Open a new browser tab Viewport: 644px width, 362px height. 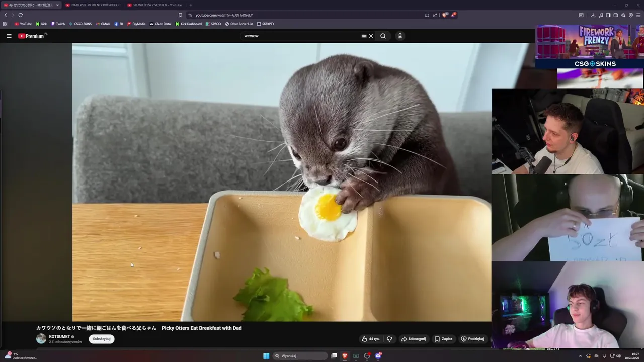pyautogui.click(x=191, y=5)
